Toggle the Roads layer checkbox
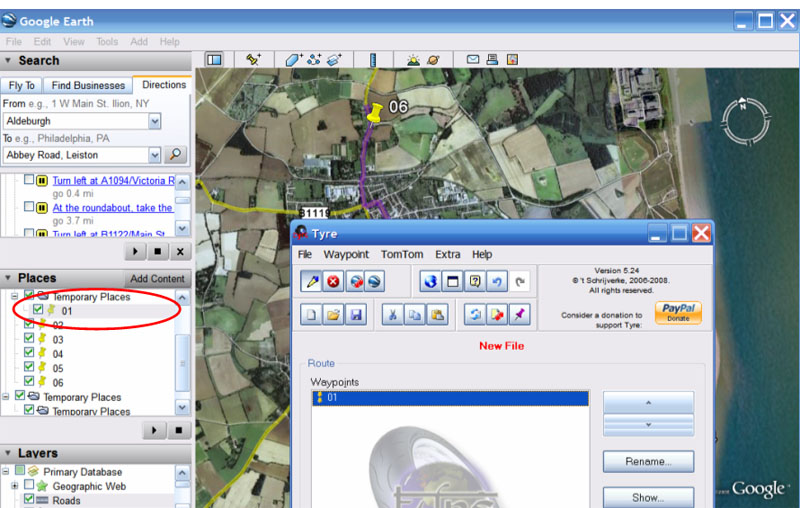Screen dimensions: 800x508 point(29,499)
